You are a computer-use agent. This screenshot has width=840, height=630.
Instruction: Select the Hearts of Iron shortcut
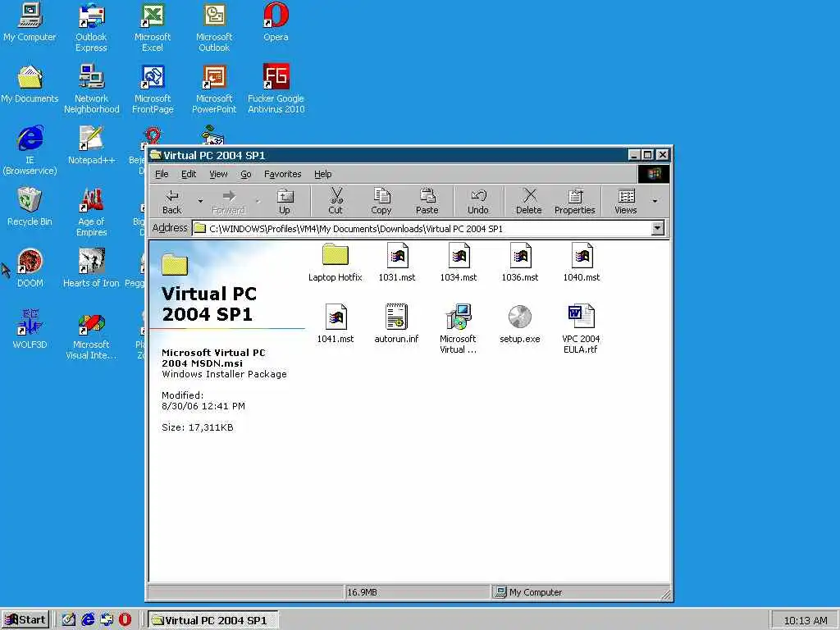[91, 268]
